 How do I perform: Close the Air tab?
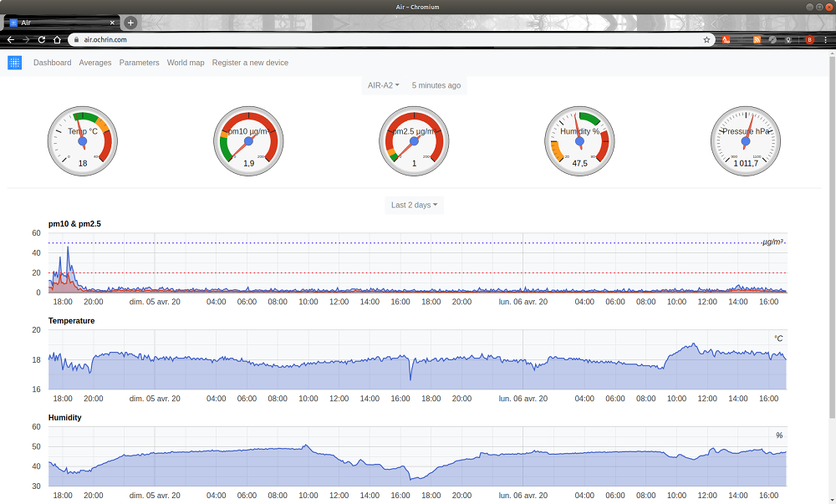(x=112, y=23)
